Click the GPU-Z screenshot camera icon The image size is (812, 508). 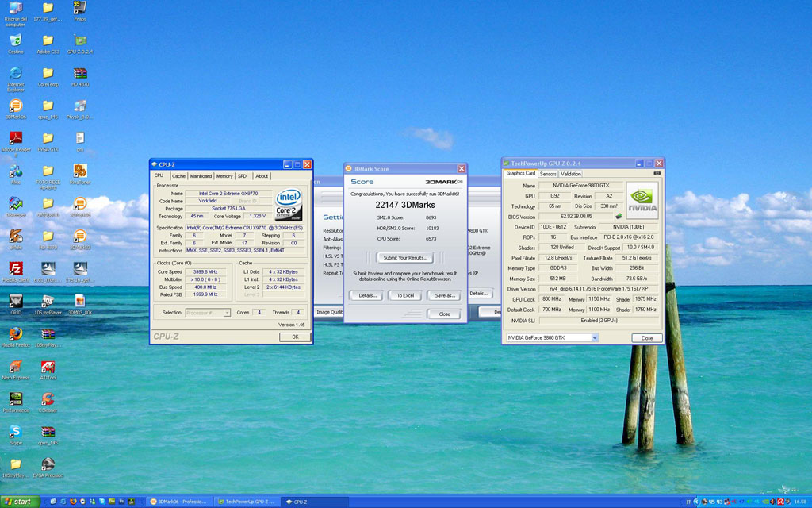657,173
